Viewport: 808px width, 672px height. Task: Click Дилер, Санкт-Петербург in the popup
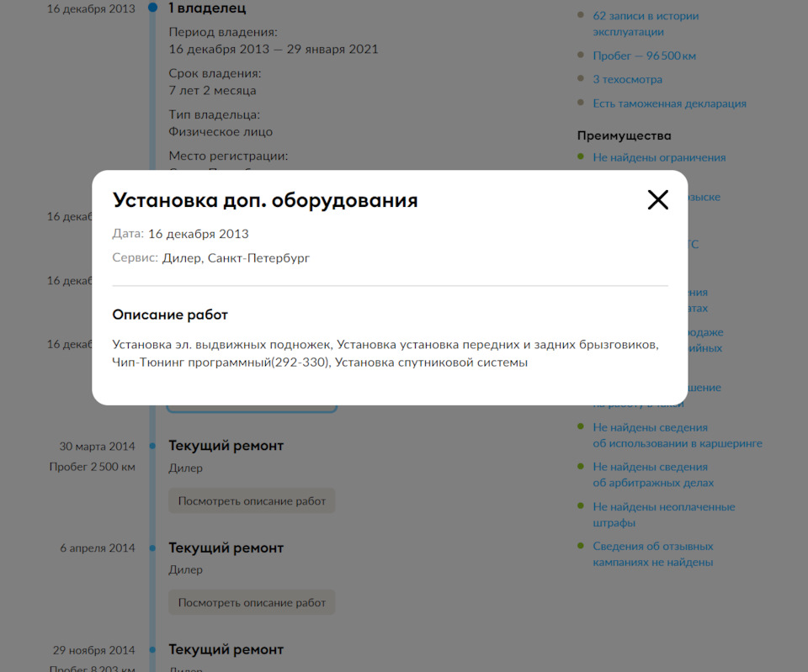click(x=237, y=257)
